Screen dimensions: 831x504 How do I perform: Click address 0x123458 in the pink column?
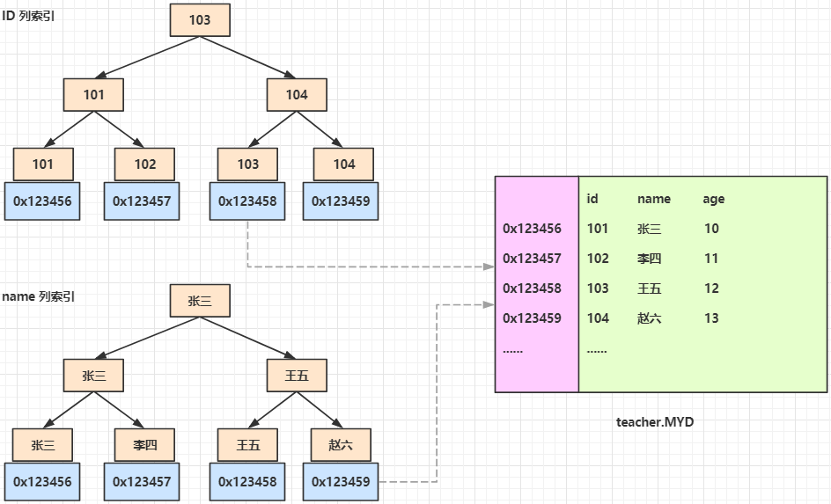pos(532,289)
